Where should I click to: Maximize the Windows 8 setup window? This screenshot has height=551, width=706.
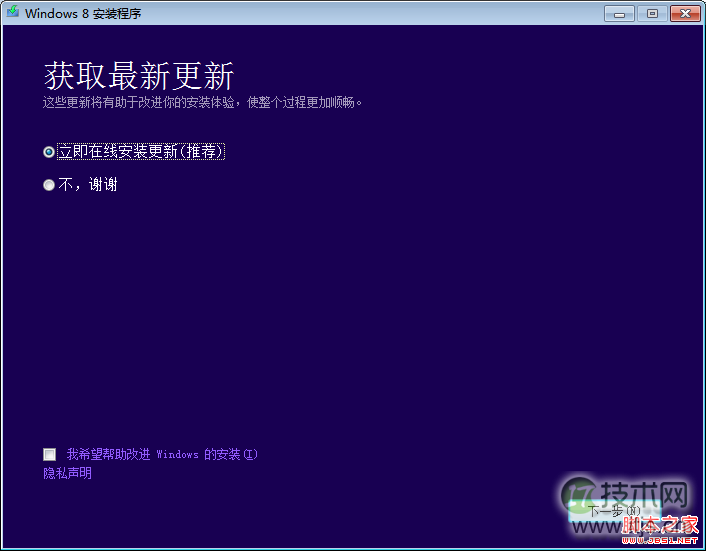pos(652,14)
